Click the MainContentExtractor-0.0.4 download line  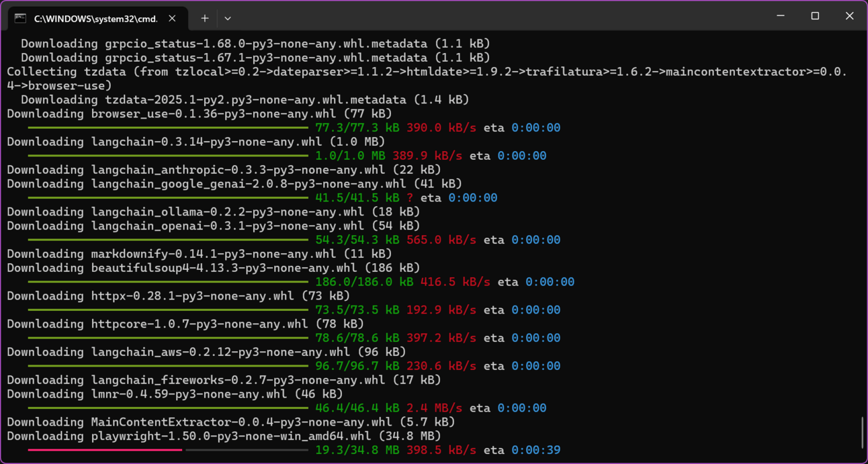pos(231,422)
